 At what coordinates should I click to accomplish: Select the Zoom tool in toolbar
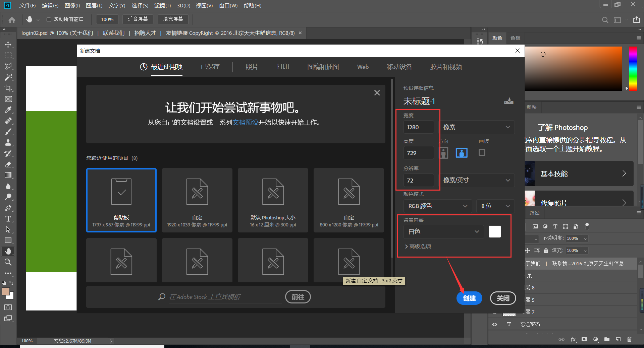click(x=8, y=262)
